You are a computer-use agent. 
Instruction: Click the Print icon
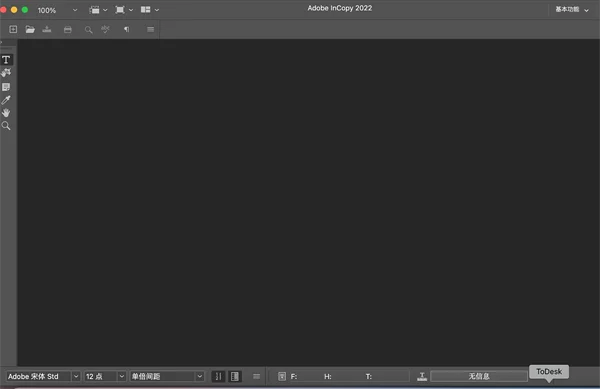click(68, 29)
